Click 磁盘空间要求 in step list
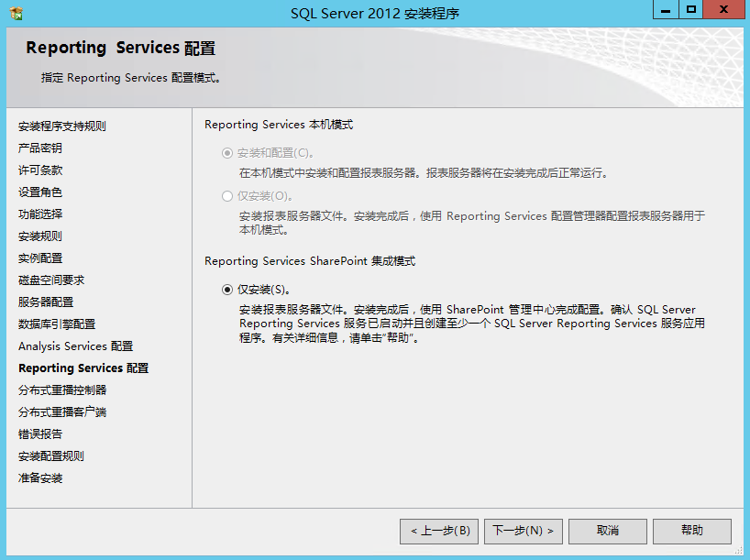 (51, 280)
